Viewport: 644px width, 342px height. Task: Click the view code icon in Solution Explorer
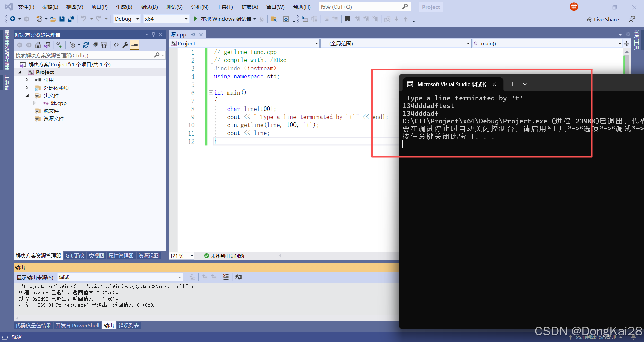click(x=116, y=45)
